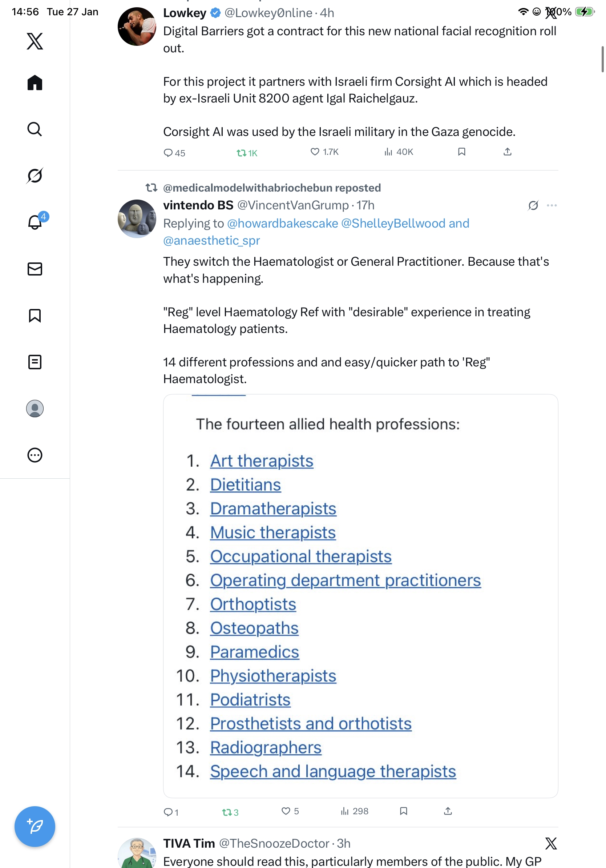Open Messages with the envelope icon

coord(35,269)
